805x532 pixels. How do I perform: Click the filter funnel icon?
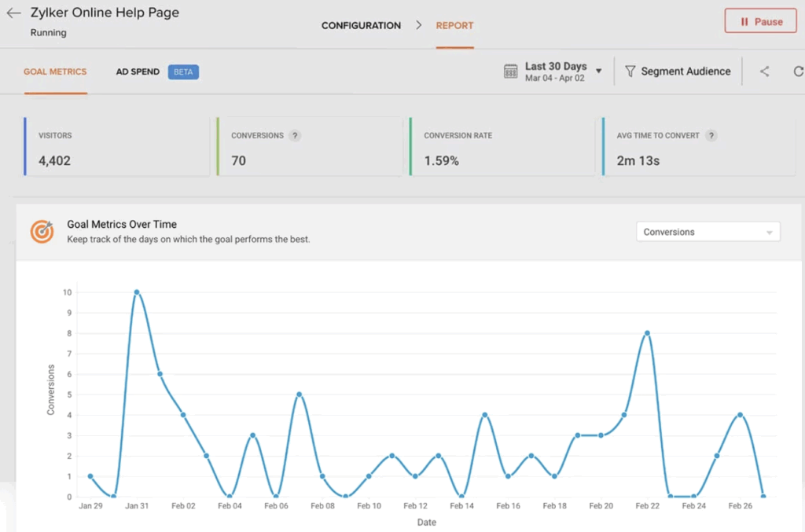point(630,72)
